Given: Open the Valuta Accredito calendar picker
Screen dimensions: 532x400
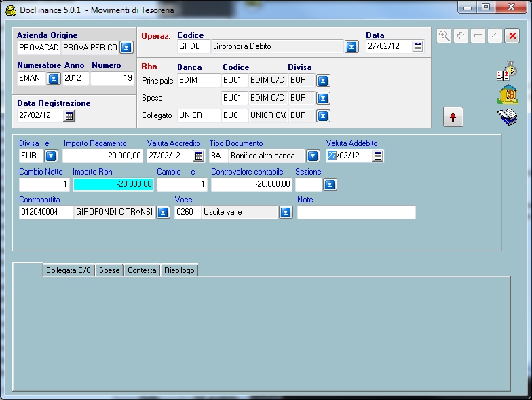Looking at the screenshot, I should coord(198,156).
